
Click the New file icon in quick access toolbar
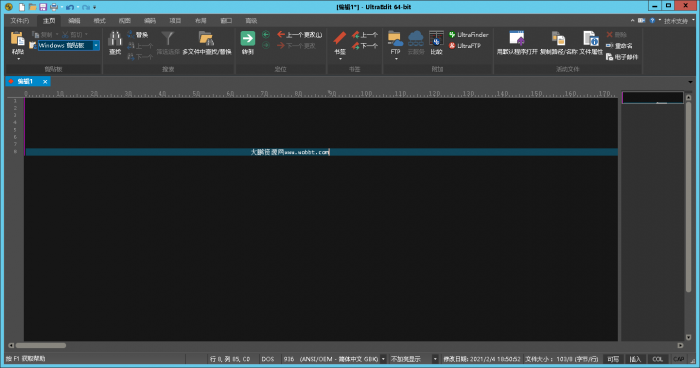[21, 7]
